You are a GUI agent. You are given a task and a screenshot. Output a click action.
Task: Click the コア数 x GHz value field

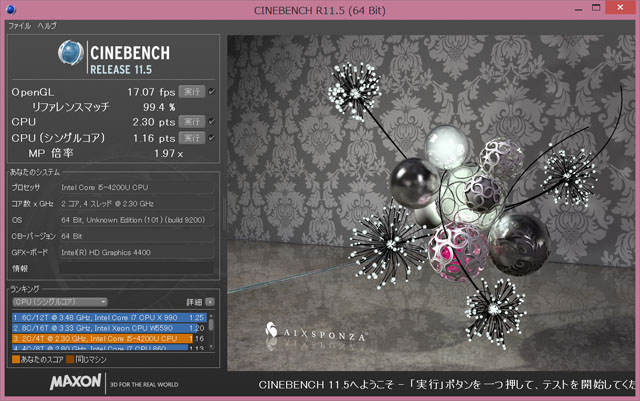[x=137, y=203]
